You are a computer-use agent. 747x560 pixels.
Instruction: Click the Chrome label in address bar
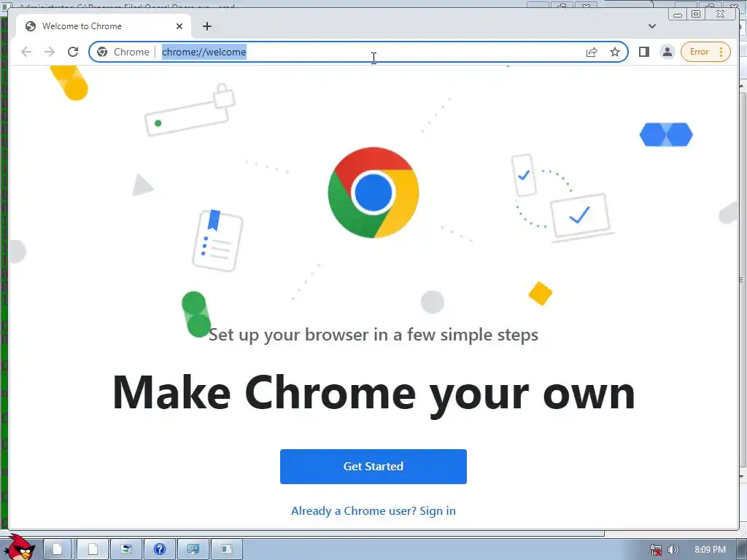(131, 52)
